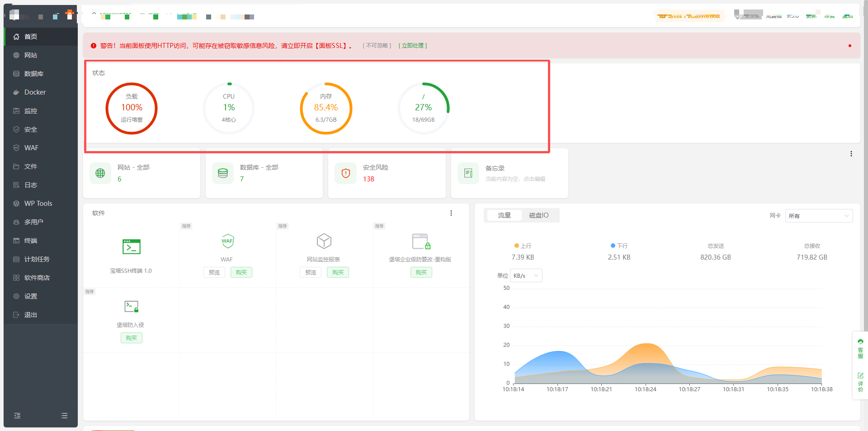Click the 备忘录 memo card
Viewport: 868px width, 431px height.
(509, 173)
